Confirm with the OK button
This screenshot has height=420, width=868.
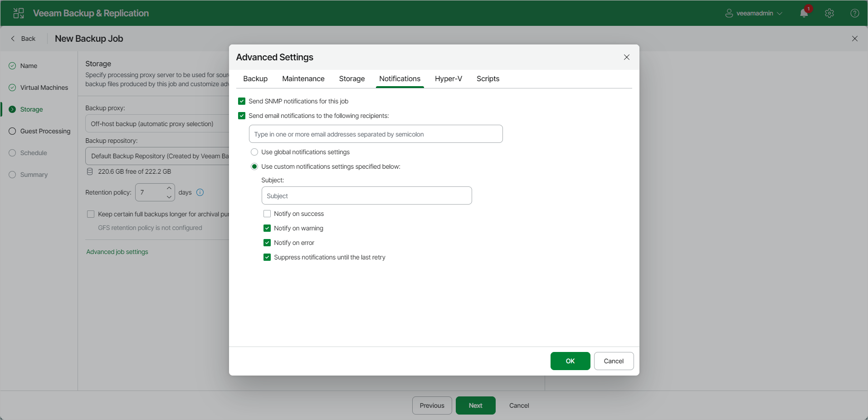point(571,361)
